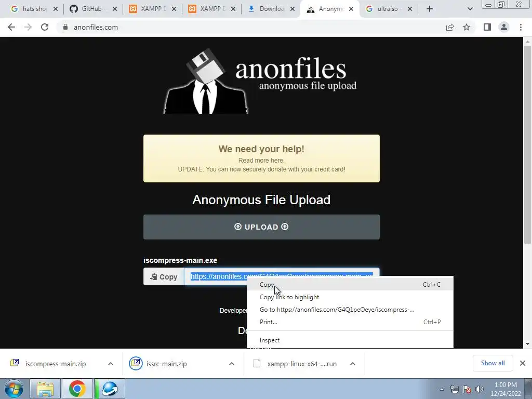
Task: Expand options for issrc-main.zip download
Action: pyautogui.click(x=232, y=364)
